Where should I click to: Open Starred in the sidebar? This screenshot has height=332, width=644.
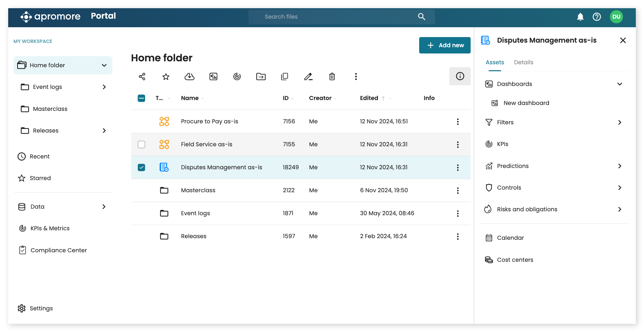(x=35, y=178)
